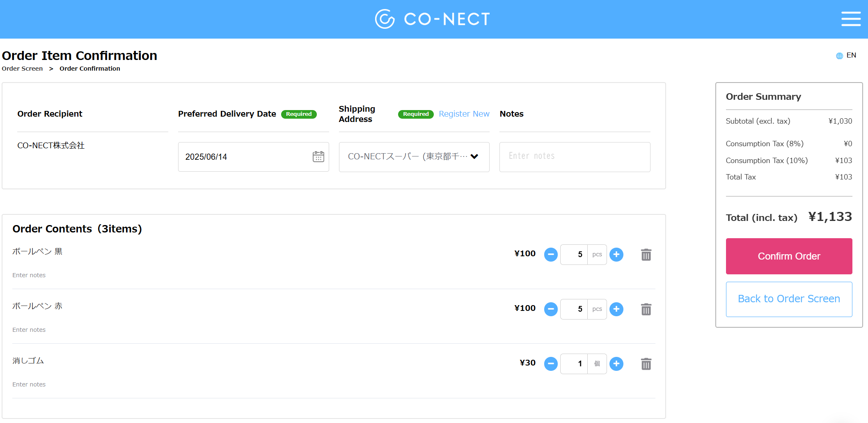Click the Preferred Delivery Date field
The height and width of the screenshot is (423, 868).
click(253, 157)
